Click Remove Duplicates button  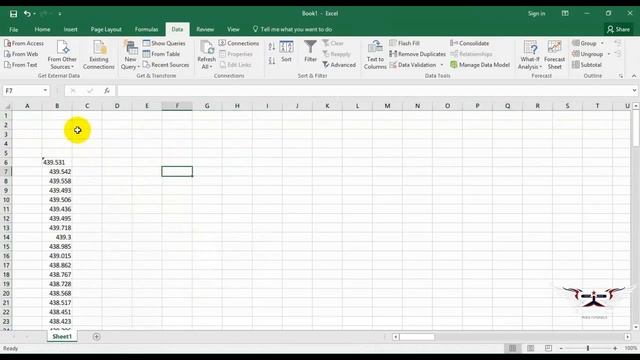coord(417,54)
